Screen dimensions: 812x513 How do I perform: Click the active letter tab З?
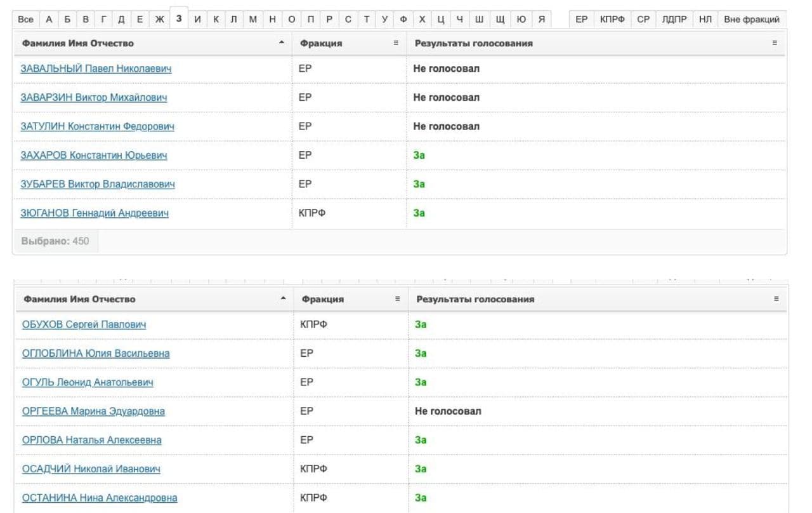coord(179,18)
